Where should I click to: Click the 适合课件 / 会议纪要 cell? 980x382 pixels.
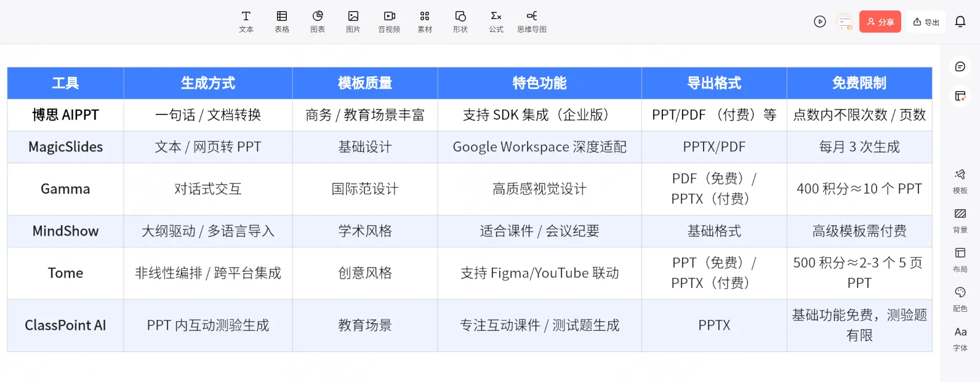pyautogui.click(x=540, y=231)
